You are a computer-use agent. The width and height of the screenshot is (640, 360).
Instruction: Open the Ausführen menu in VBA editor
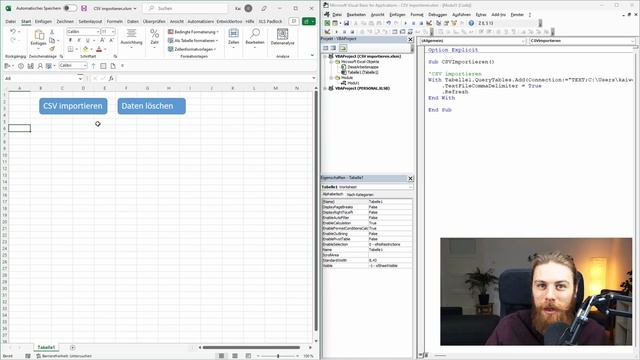[x=461, y=15]
